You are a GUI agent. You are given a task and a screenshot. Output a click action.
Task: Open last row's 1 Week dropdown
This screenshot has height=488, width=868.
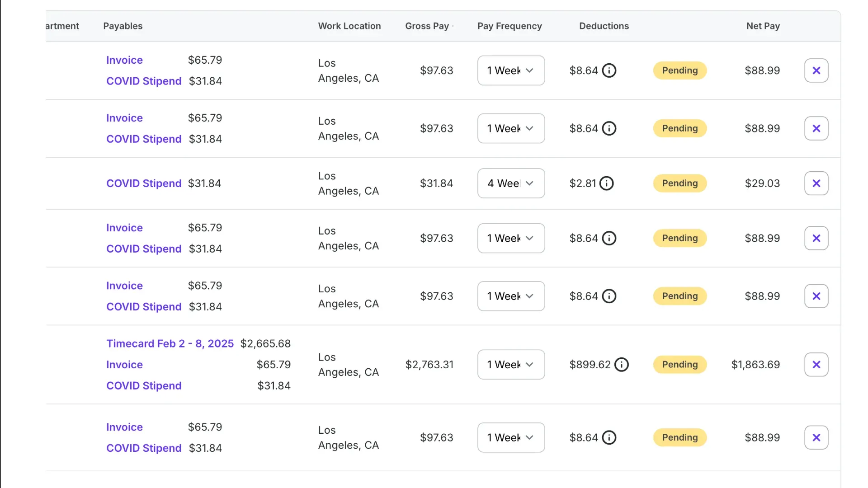click(x=511, y=437)
